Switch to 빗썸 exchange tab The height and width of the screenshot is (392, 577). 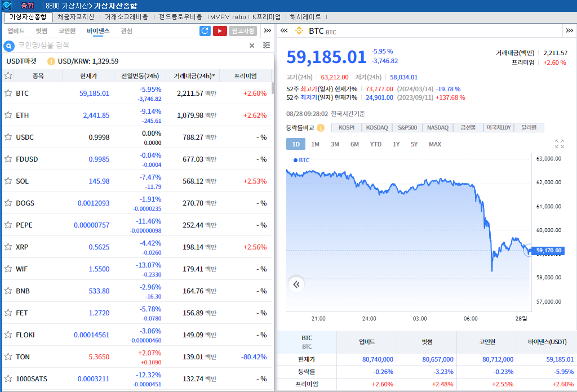pos(42,31)
